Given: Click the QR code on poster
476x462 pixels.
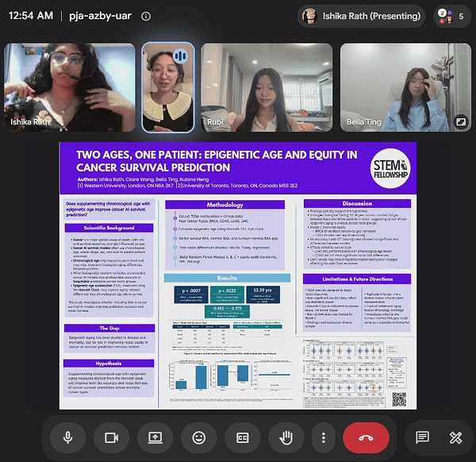Looking at the screenshot, I should coord(399,399).
